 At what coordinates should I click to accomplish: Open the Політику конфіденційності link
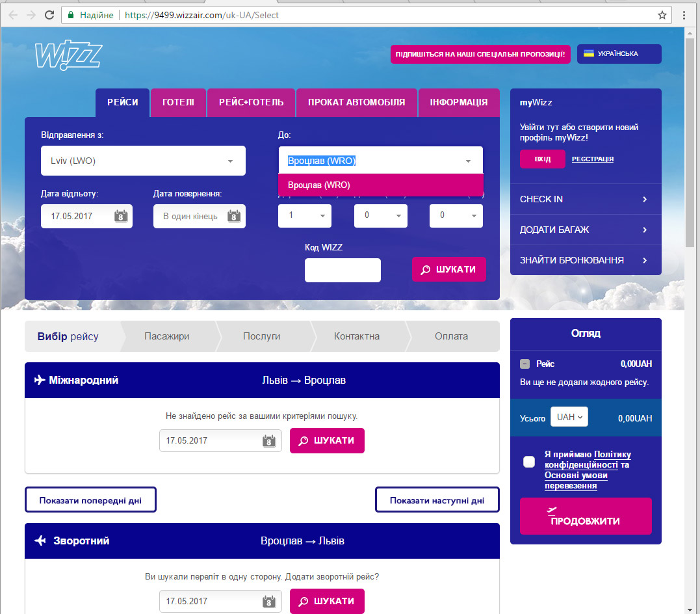tap(588, 460)
